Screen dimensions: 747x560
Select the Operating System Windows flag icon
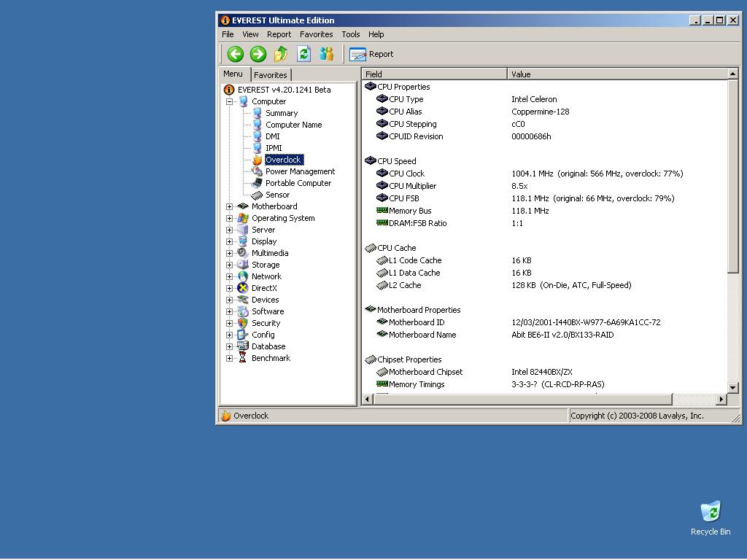coord(243,218)
